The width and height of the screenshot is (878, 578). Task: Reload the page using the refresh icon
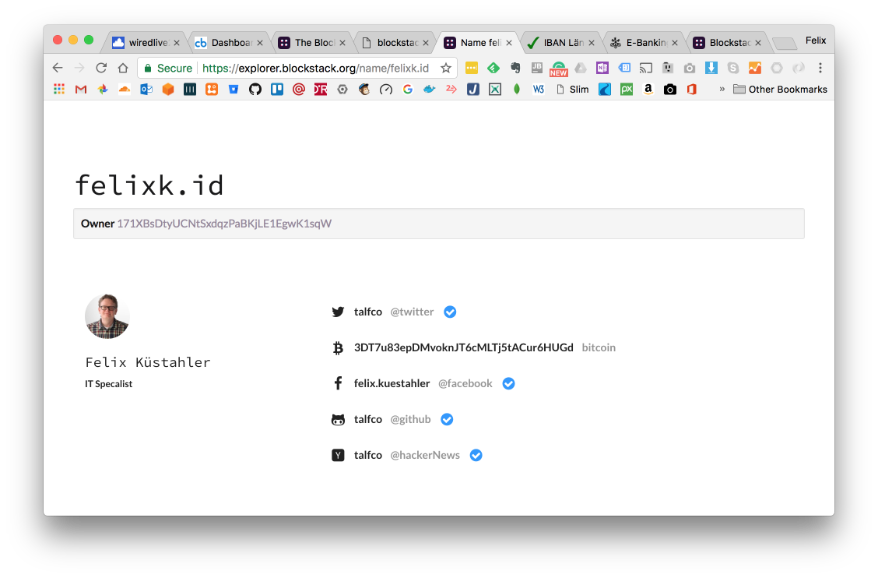point(101,68)
